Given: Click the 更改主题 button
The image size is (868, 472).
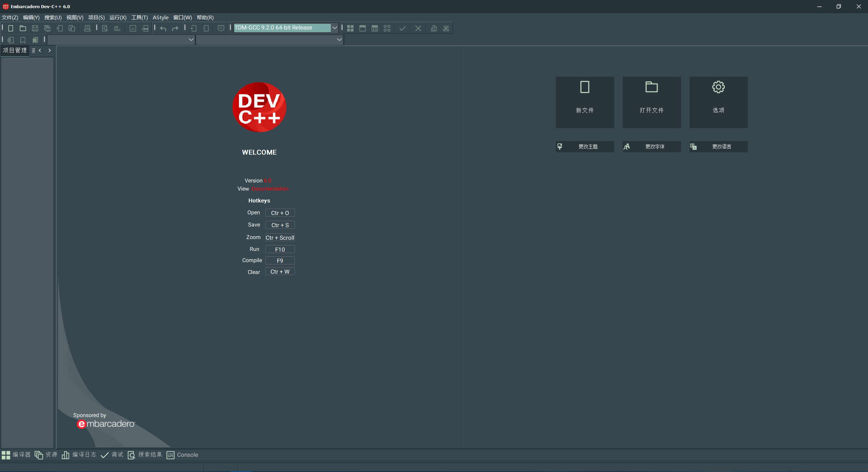Looking at the screenshot, I should [x=585, y=146].
